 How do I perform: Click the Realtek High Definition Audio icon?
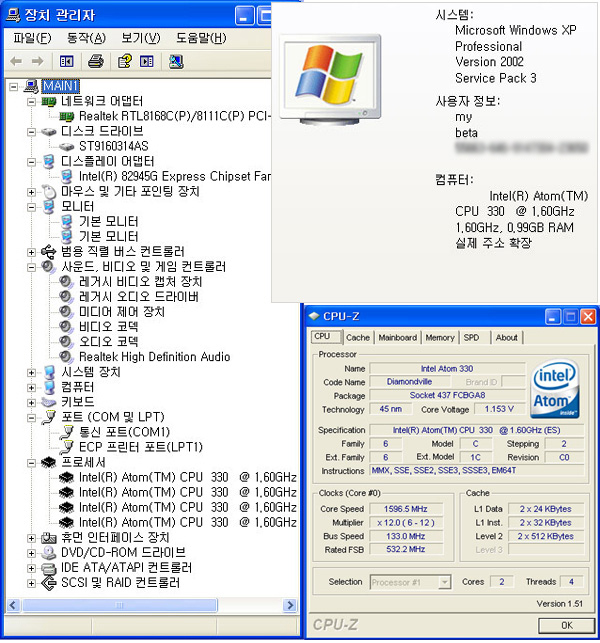pos(66,356)
